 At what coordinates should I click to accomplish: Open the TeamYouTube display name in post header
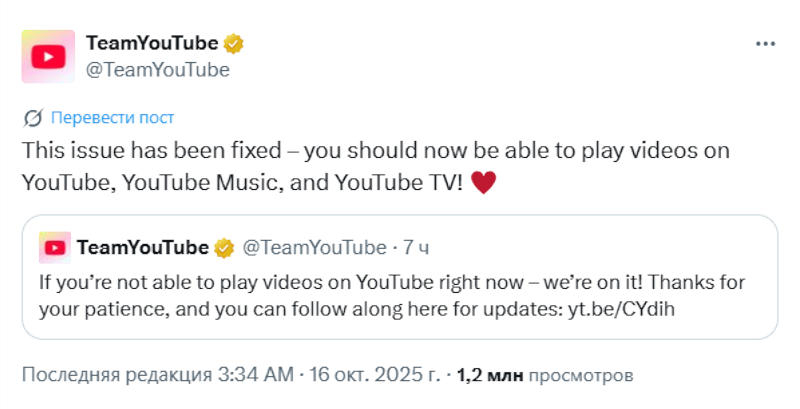153,44
